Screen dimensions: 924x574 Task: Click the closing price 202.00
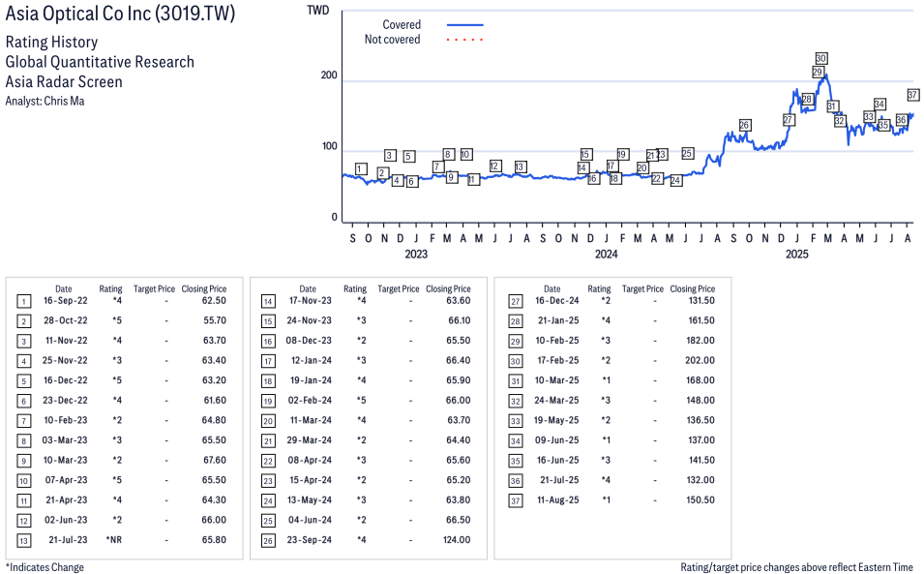coord(700,360)
